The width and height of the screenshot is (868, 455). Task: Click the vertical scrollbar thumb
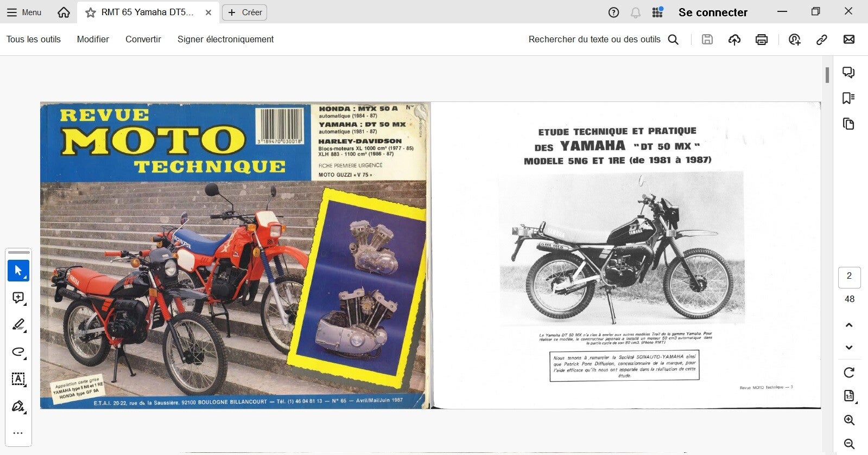tap(827, 75)
